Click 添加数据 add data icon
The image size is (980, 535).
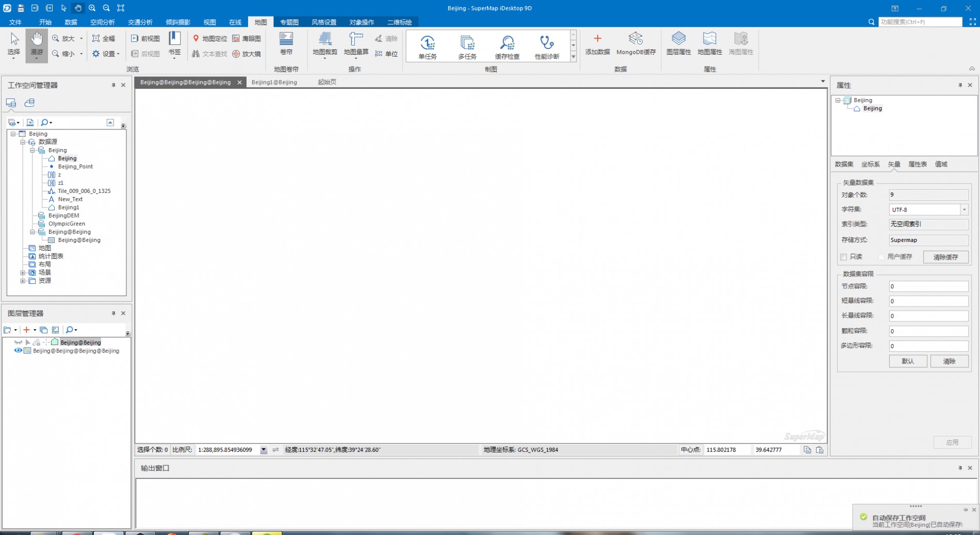(x=597, y=39)
